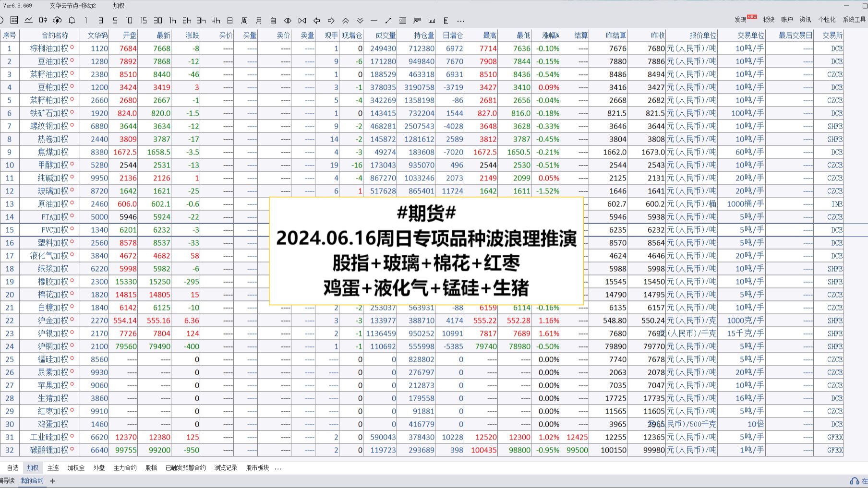Select the custom (自) period button

tap(273, 20)
